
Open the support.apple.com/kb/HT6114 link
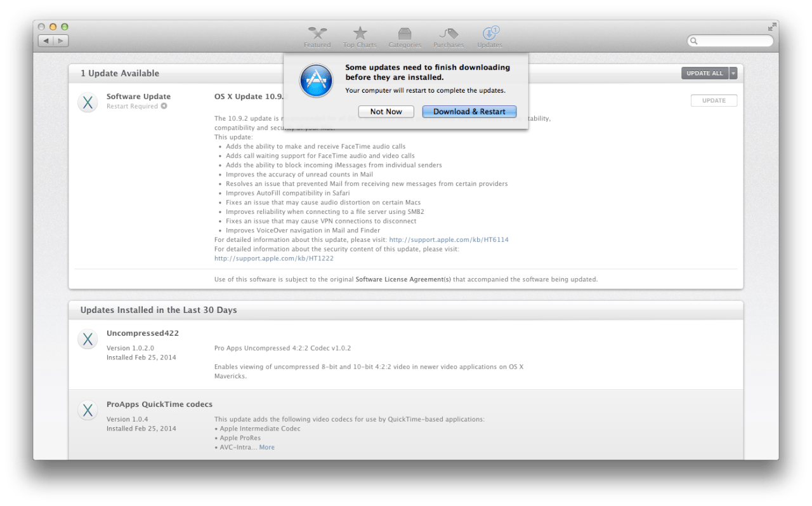449,240
